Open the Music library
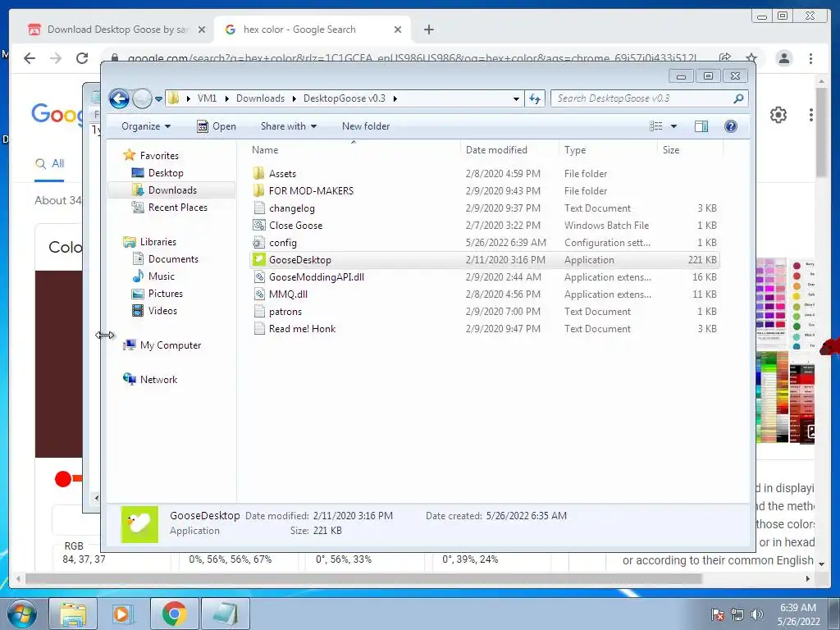 pyautogui.click(x=153, y=276)
